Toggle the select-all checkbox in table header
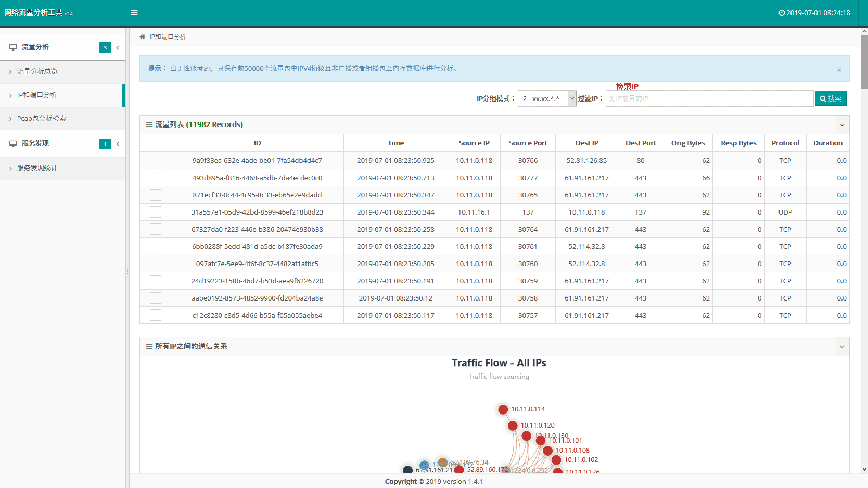The height and width of the screenshot is (488, 868). (156, 143)
